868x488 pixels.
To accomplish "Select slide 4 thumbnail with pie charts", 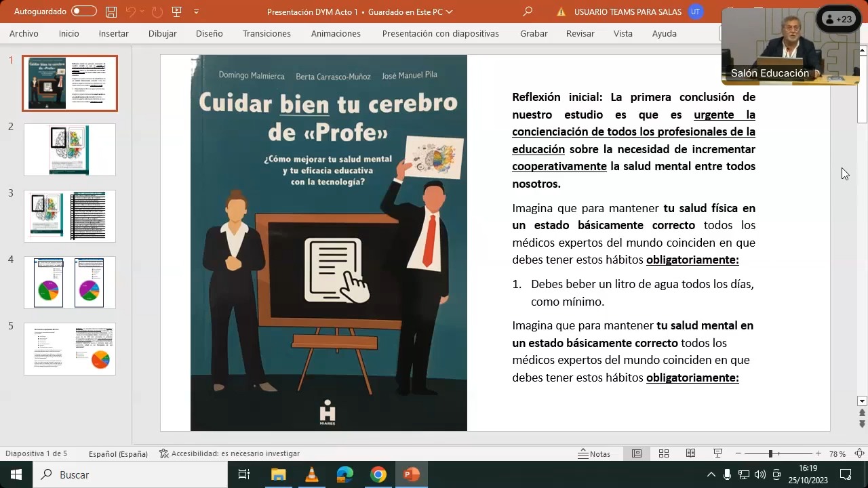I will 70,283.
